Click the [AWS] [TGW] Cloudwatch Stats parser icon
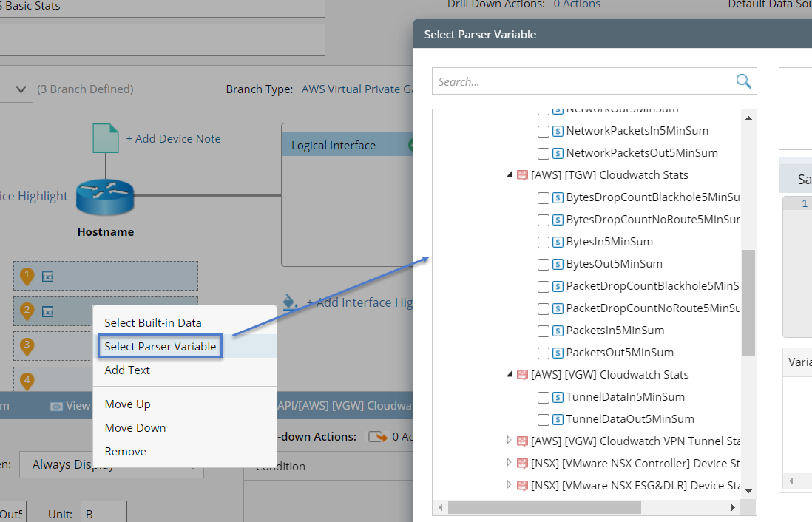812x522 pixels. point(523,175)
